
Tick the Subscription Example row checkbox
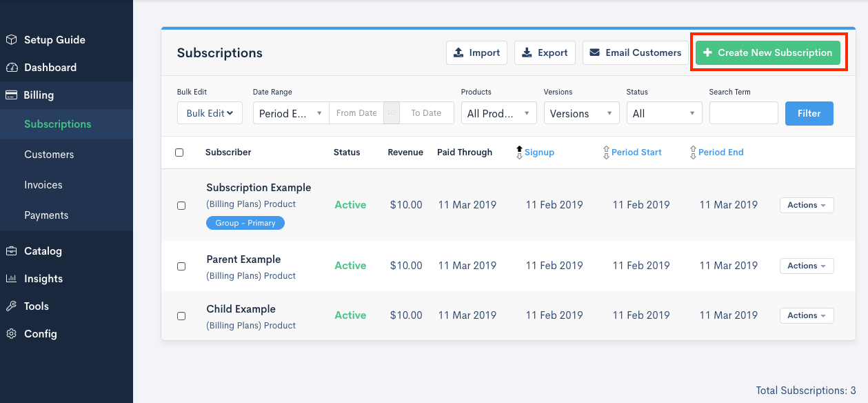[x=181, y=206]
